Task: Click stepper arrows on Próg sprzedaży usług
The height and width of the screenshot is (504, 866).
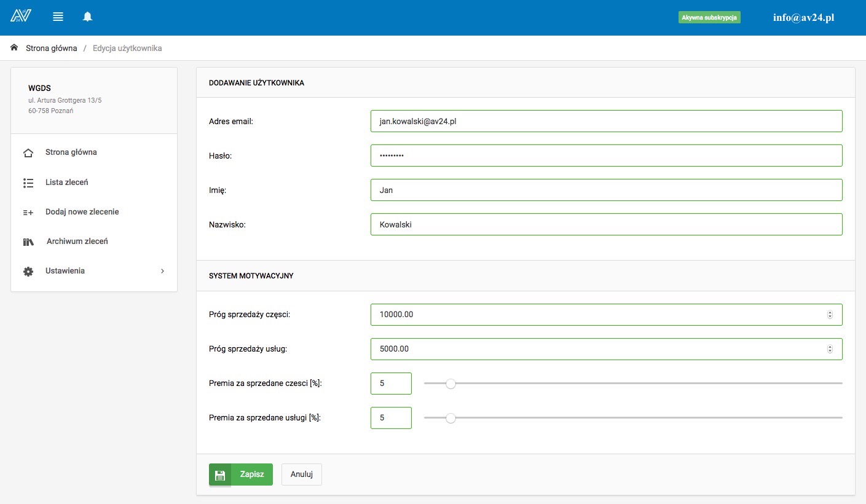Action: pyautogui.click(x=830, y=349)
